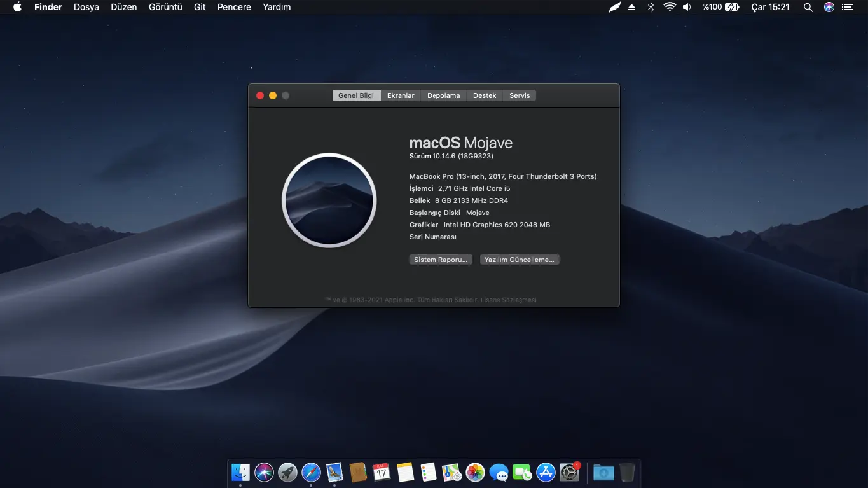This screenshot has height=488, width=868.
Task: Open Photos app in Dock
Action: pos(476,472)
